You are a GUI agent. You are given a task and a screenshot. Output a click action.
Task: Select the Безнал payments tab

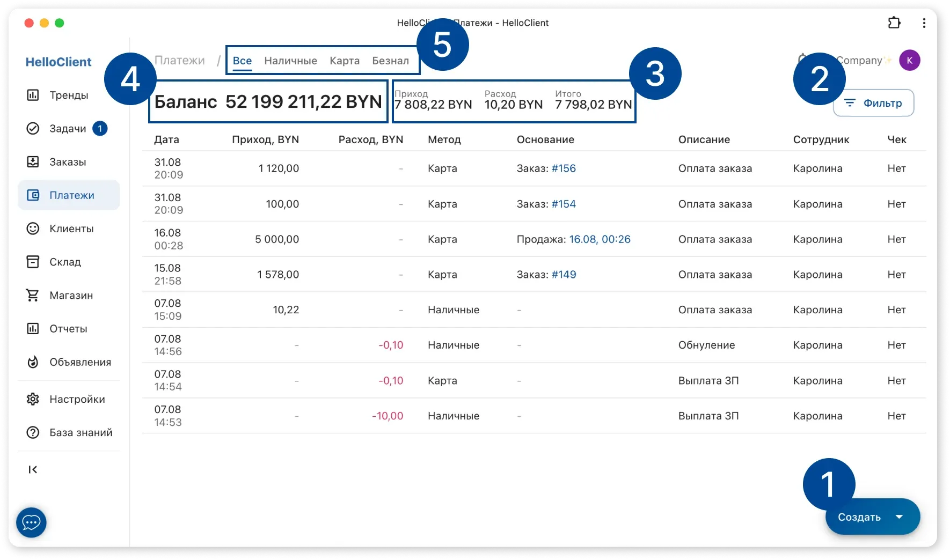390,61
